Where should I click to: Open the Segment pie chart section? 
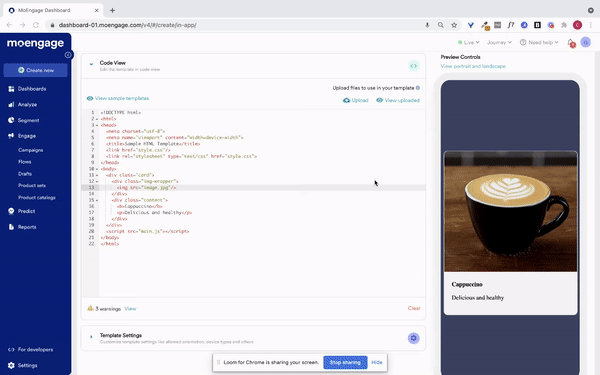pos(23,120)
